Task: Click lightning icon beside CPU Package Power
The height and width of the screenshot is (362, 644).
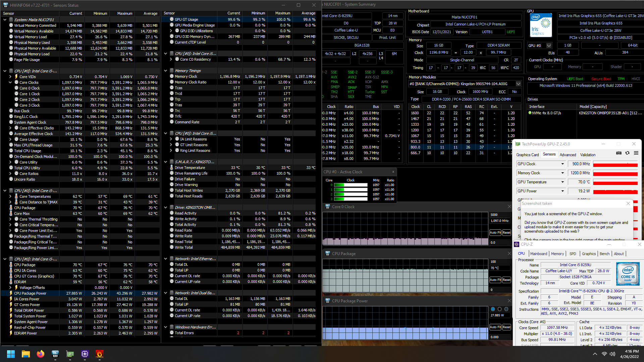Action: (x=11, y=293)
